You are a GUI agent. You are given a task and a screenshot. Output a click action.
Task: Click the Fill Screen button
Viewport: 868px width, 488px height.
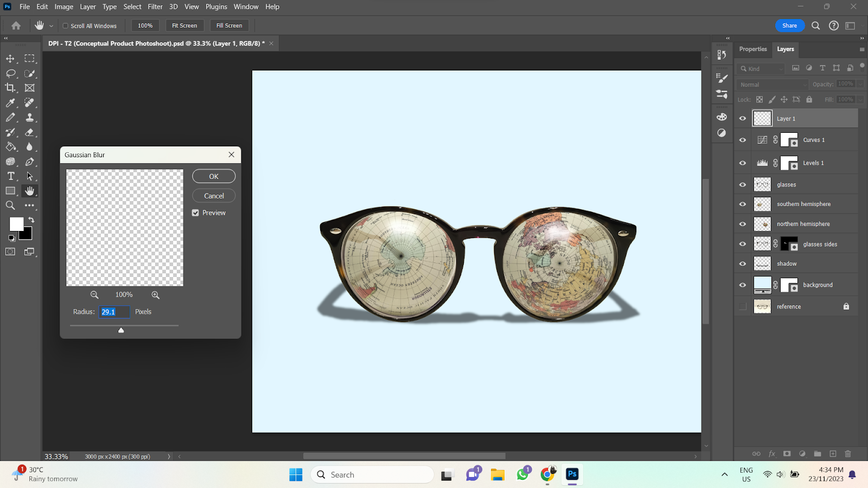(x=229, y=25)
